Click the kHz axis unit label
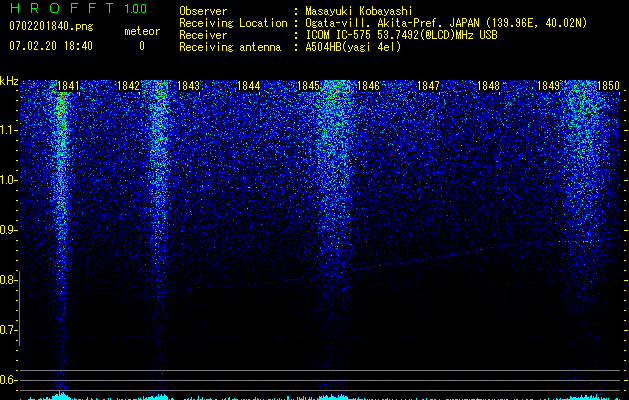Viewport: 629px width, 400px height. [x=9, y=81]
